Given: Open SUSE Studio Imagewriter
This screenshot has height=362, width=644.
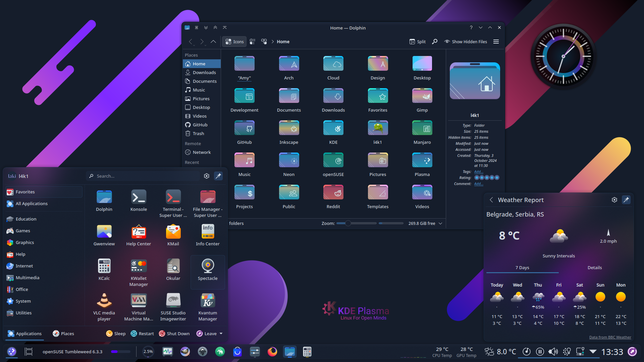Looking at the screenshot, I should coord(173,307).
